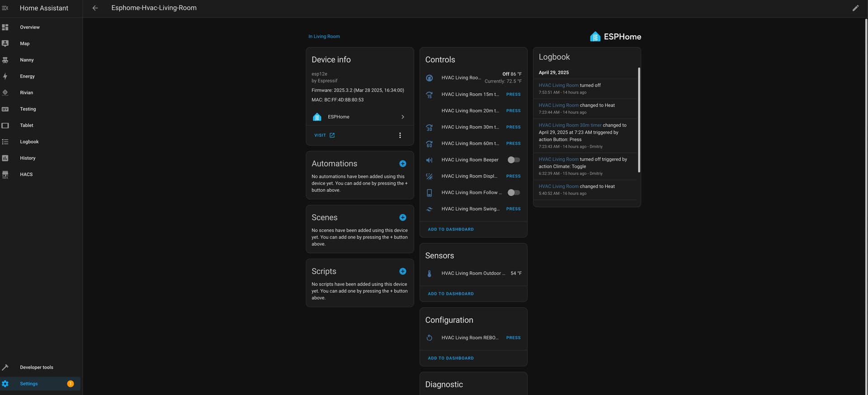Screen dimensions: 868x395
Task: Open the Settings item in the sidebar
Action: click(x=29, y=384)
